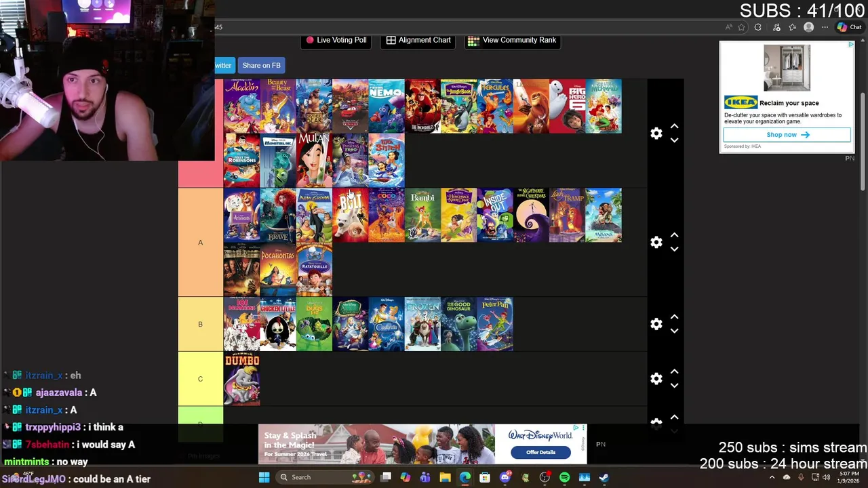Select the Finding Nemo poster

click(387, 106)
